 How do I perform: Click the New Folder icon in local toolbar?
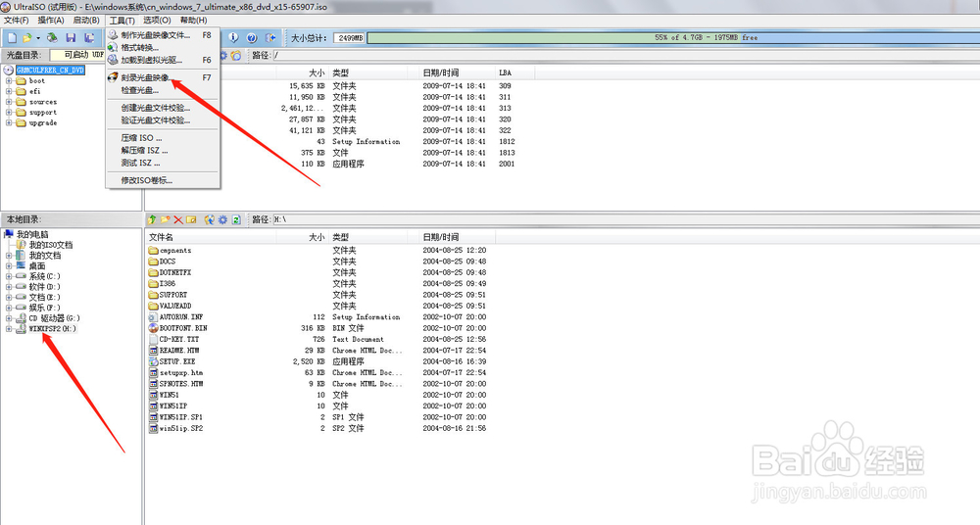click(165, 220)
